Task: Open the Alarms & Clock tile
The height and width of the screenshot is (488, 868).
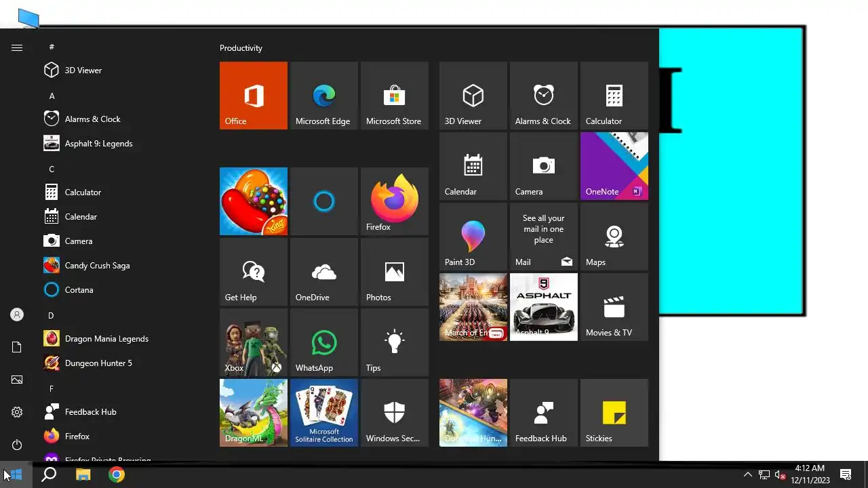Action: pyautogui.click(x=544, y=96)
